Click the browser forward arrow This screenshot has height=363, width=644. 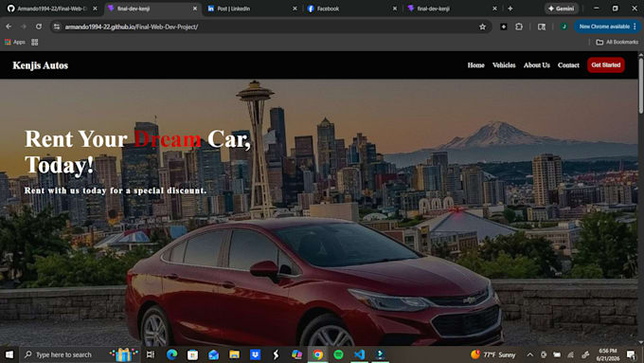click(24, 27)
